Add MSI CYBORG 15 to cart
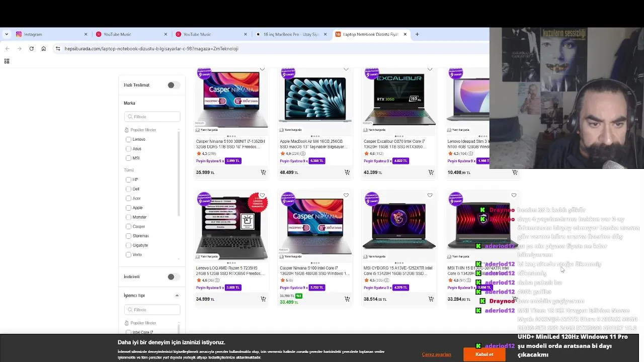The height and width of the screenshot is (362, 644). point(431,299)
